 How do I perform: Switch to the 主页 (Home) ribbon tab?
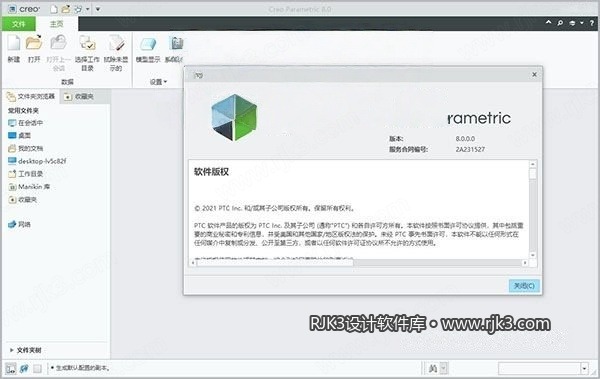pos(57,24)
